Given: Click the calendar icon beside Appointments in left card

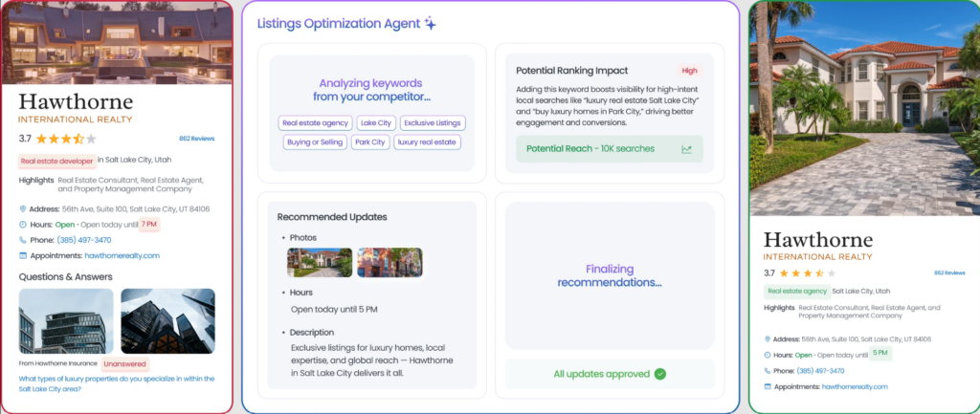Looking at the screenshot, I should pyautogui.click(x=23, y=255).
